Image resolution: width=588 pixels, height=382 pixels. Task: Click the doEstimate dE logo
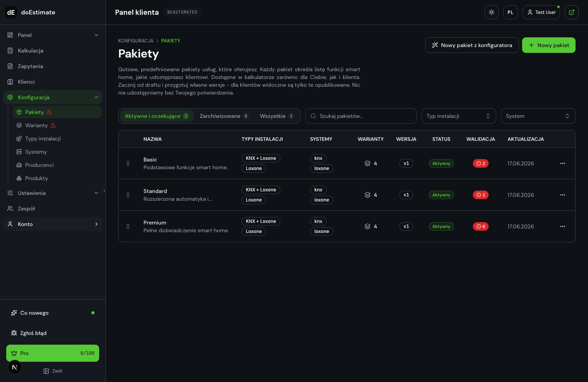11,12
